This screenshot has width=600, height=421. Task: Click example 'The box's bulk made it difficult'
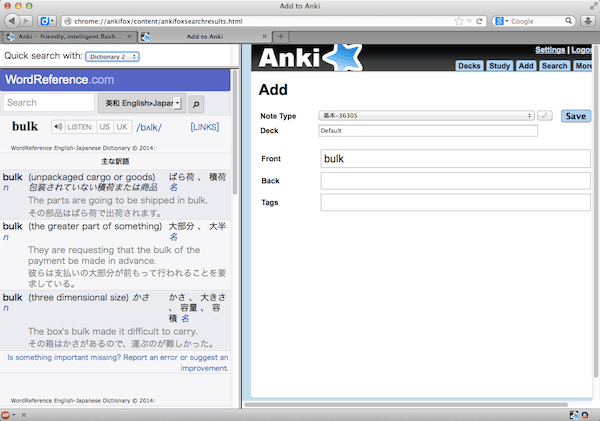pyautogui.click(x=113, y=331)
